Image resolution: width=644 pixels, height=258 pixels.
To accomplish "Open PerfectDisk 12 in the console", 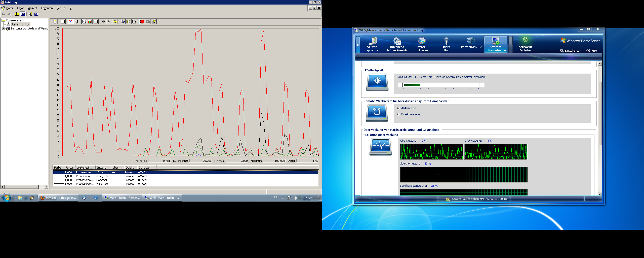I will tap(471, 43).
